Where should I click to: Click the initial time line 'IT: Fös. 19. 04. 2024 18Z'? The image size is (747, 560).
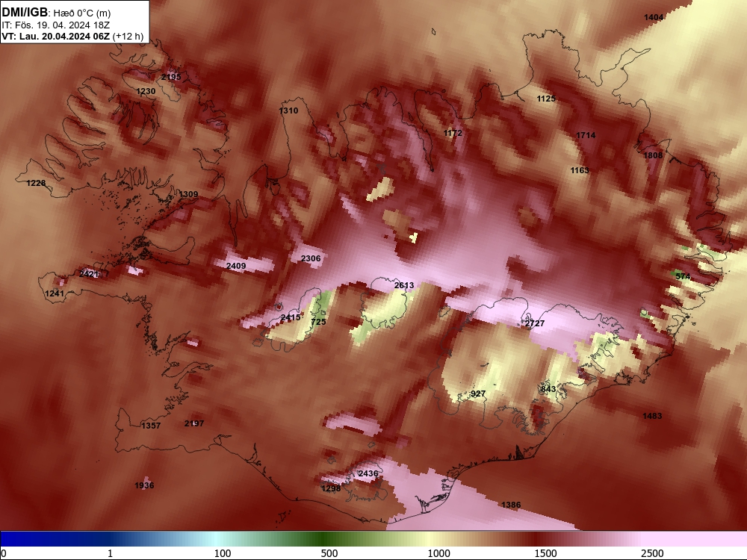pyautogui.click(x=55, y=25)
